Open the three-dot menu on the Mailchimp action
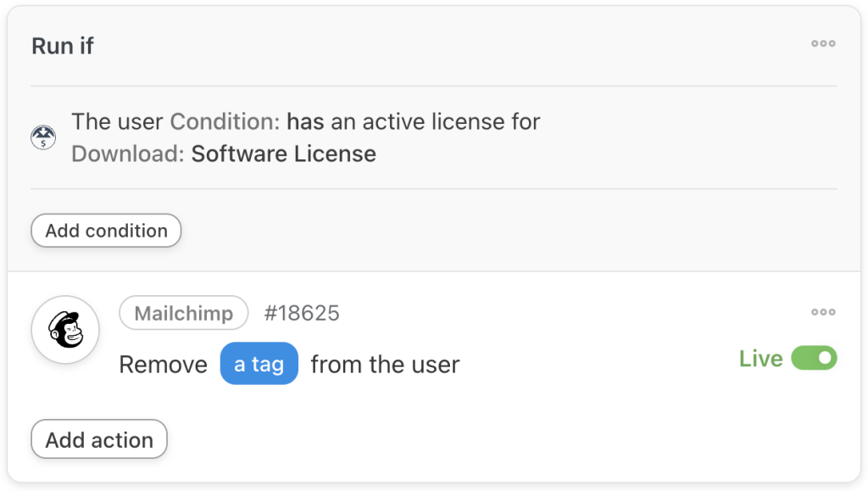This screenshot has height=491, width=868. click(823, 312)
